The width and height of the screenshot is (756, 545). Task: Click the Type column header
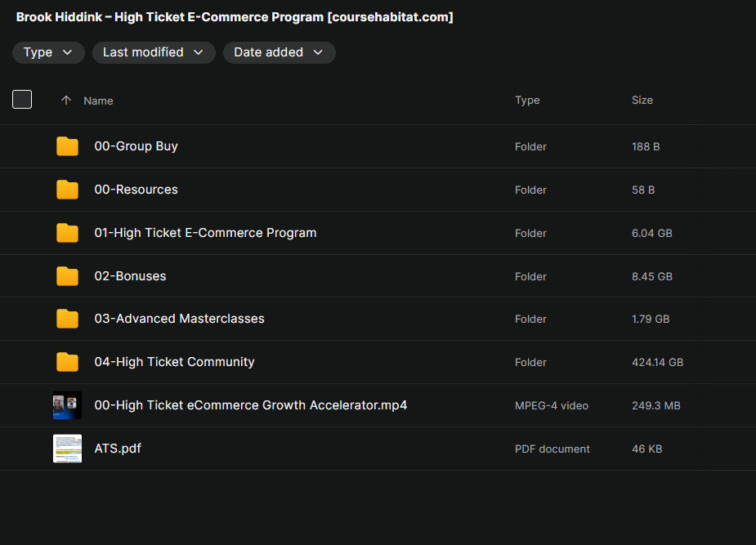[527, 101]
